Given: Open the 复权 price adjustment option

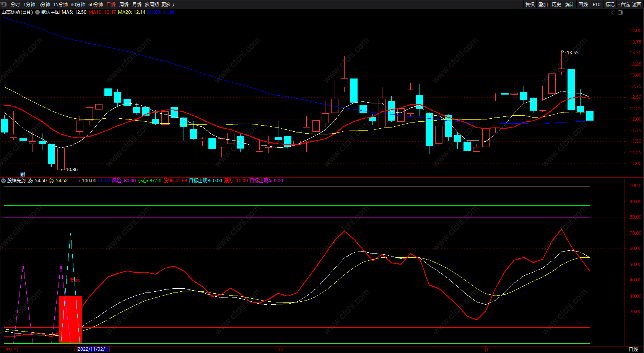Looking at the screenshot, I should [x=530, y=5].
